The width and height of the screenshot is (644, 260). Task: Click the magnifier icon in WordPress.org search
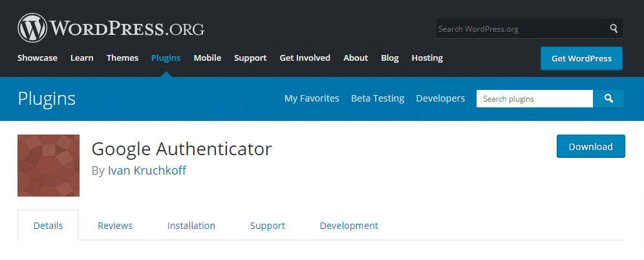pyautogui.click(x=614, y=28)
